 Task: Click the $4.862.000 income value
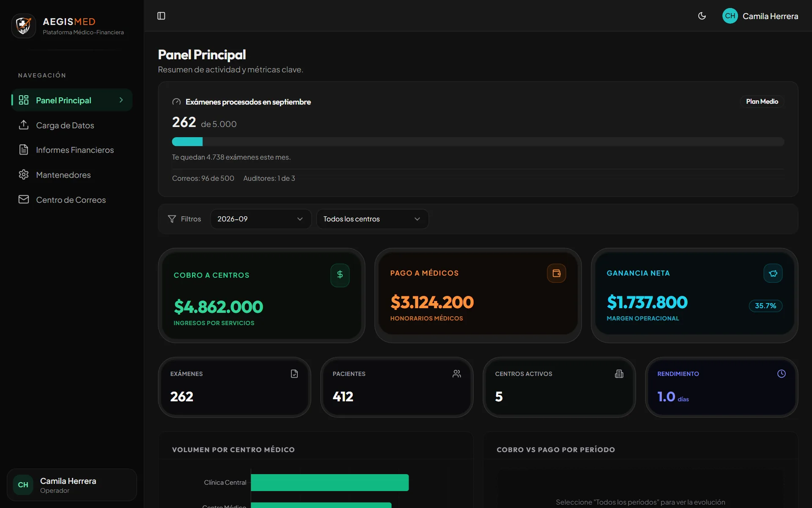(x=219, y=307)
